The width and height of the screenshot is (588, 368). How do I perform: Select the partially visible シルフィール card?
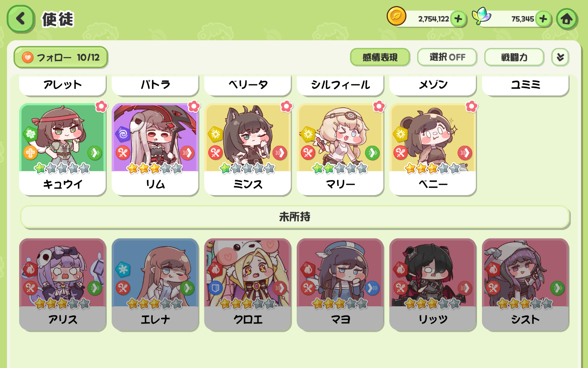coord(340,85)
